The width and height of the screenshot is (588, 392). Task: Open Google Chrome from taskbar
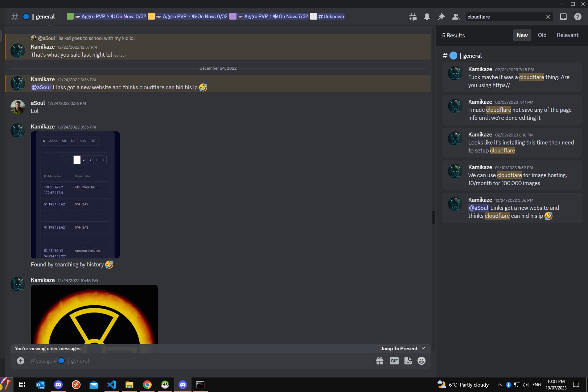pos(147,385)
